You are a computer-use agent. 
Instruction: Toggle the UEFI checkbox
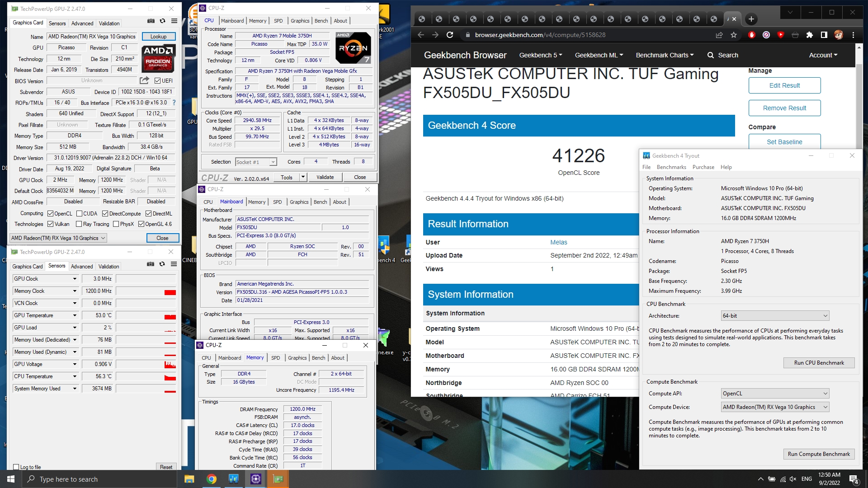tap(157, 80)
